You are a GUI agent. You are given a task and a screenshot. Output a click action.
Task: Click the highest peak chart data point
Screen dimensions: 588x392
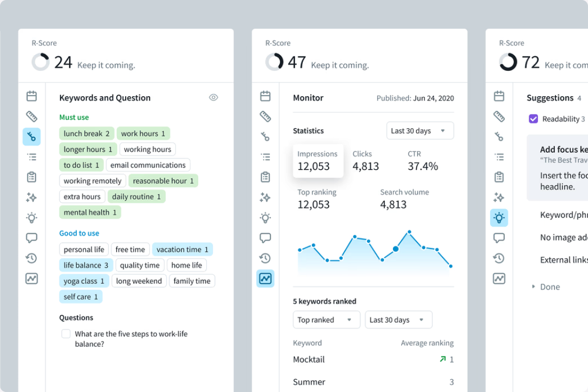click(409, 232)
